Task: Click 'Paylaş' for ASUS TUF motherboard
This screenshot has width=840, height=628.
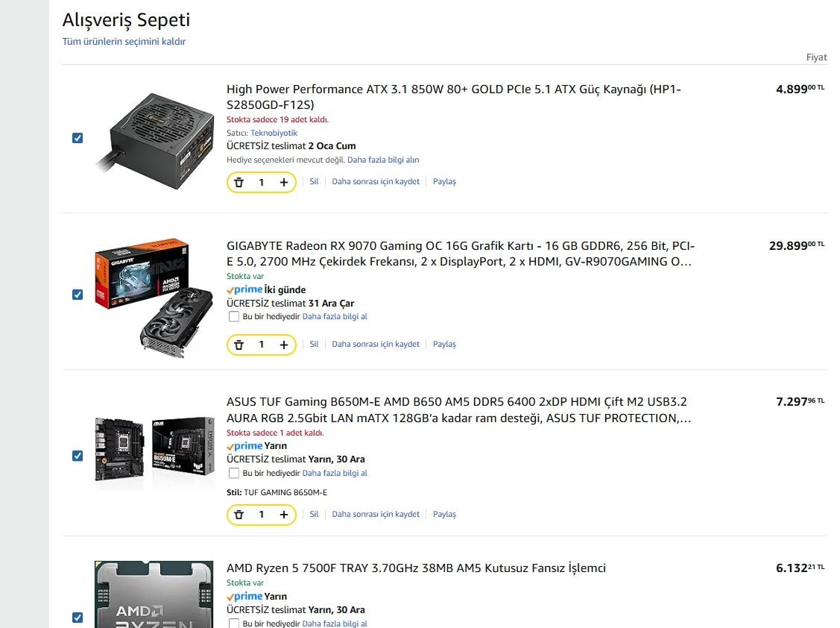Action: pos(444,515)
